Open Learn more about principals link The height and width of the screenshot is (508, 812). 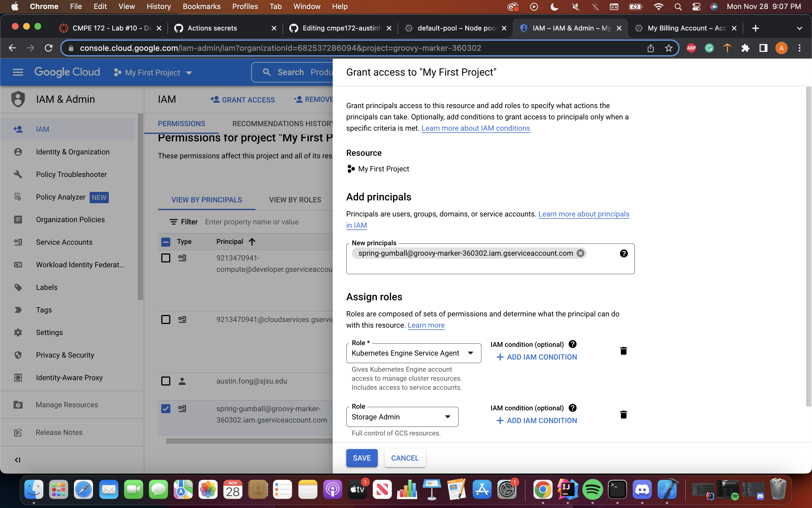(584, 214)
